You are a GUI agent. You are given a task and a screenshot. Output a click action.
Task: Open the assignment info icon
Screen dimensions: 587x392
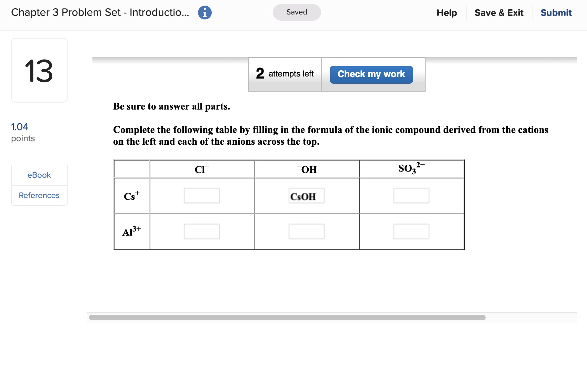point(204,12)
